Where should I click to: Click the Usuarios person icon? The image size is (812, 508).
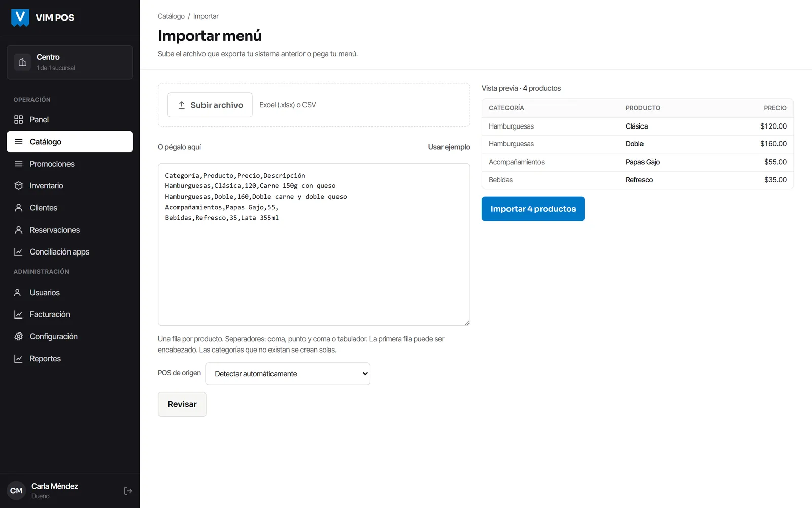pyautogui.click(x=18, y=293)
